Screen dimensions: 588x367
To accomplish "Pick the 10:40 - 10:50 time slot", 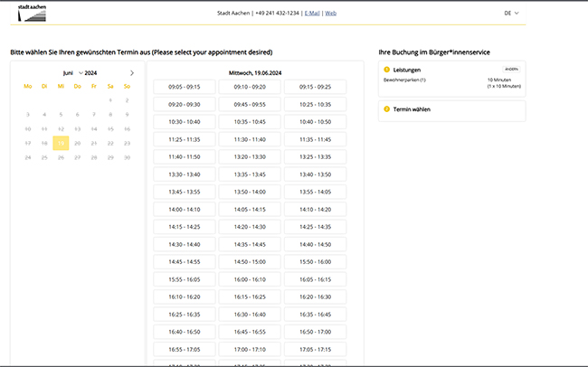I will coord(315,121).
